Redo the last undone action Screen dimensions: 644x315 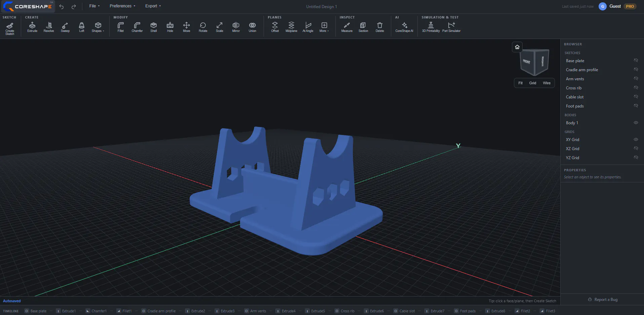pos(74,6)
